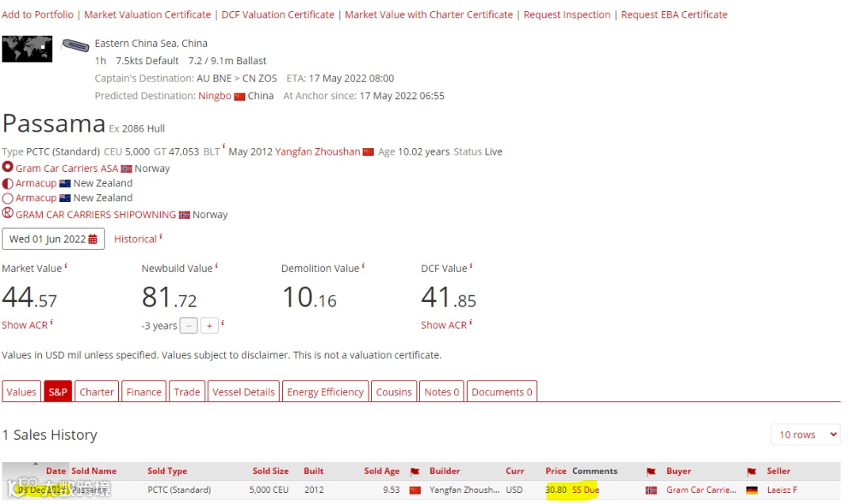Click the info icon beside Market Value
856x504 pixels.
66,266
